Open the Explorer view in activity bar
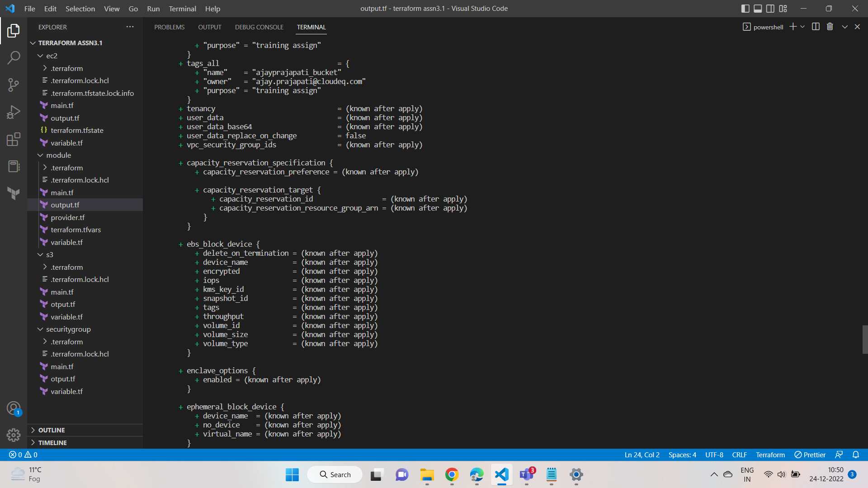 tap(14, 31)
